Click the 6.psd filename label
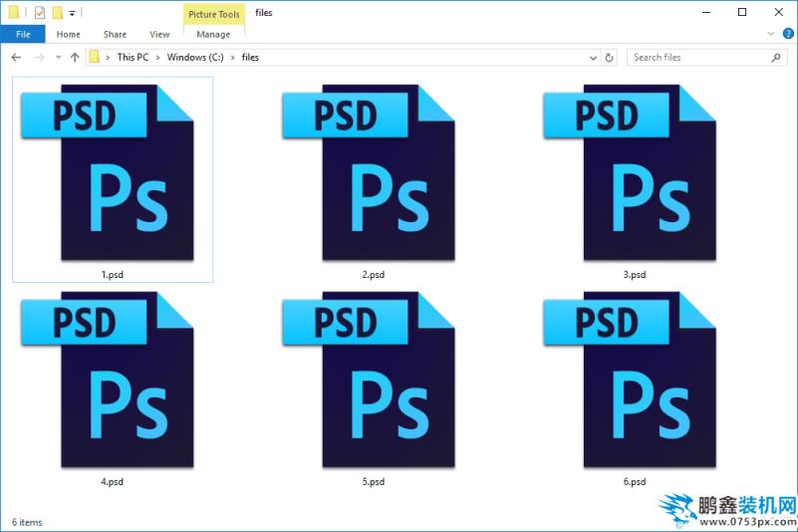Screen dimensions: 798x532 click(635, 481)
